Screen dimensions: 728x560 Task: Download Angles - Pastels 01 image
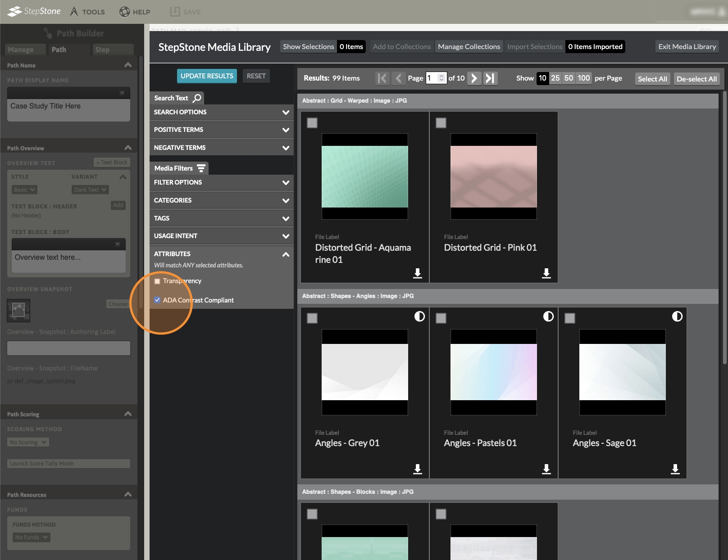coord(546,469)
